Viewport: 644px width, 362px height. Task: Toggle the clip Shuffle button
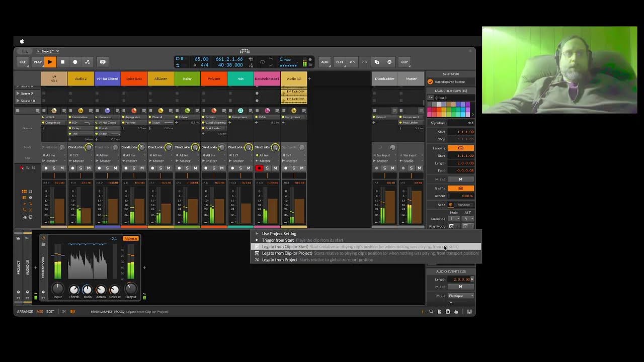click(460, 189)
